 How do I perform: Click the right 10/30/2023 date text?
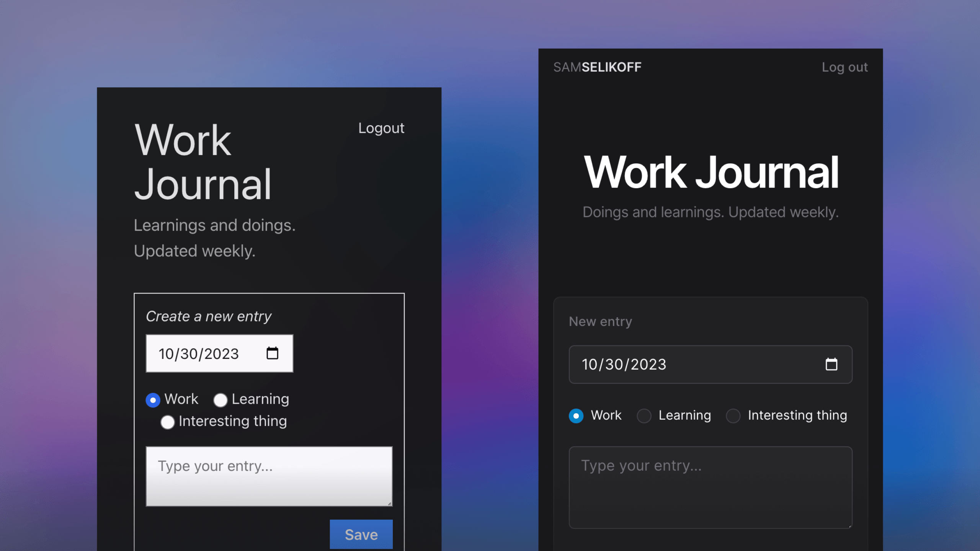(x=624, y=365)
